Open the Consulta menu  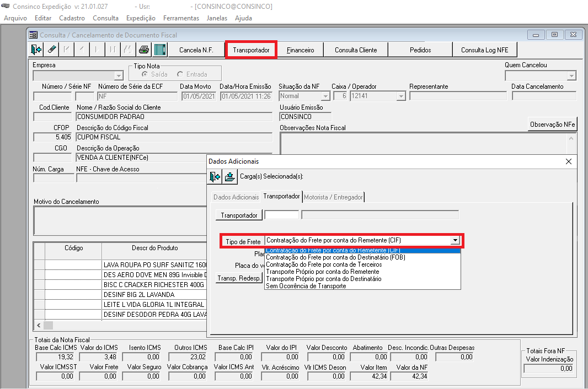coord(105,18)
